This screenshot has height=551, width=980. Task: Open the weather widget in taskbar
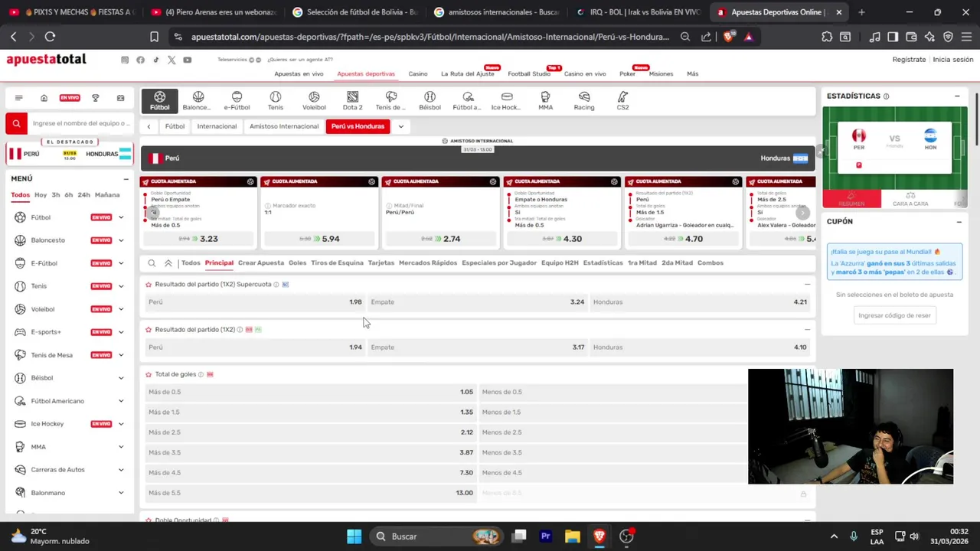tap(50, 536)
